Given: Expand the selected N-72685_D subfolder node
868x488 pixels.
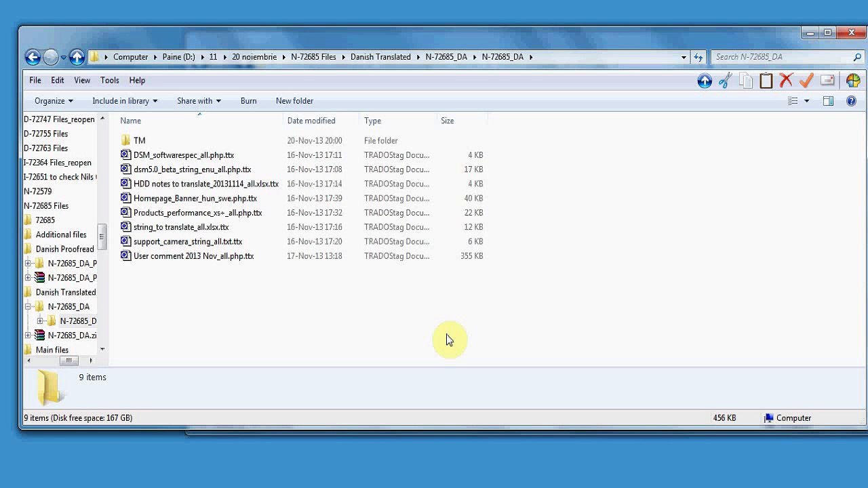Looking at the screenshot, I should pos(40,321).
